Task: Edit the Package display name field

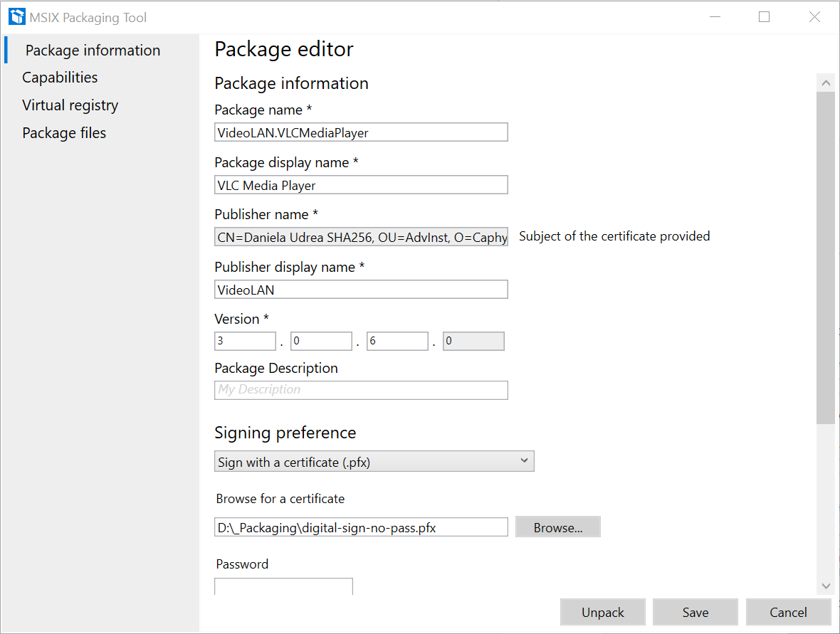Action: [361, 185]
